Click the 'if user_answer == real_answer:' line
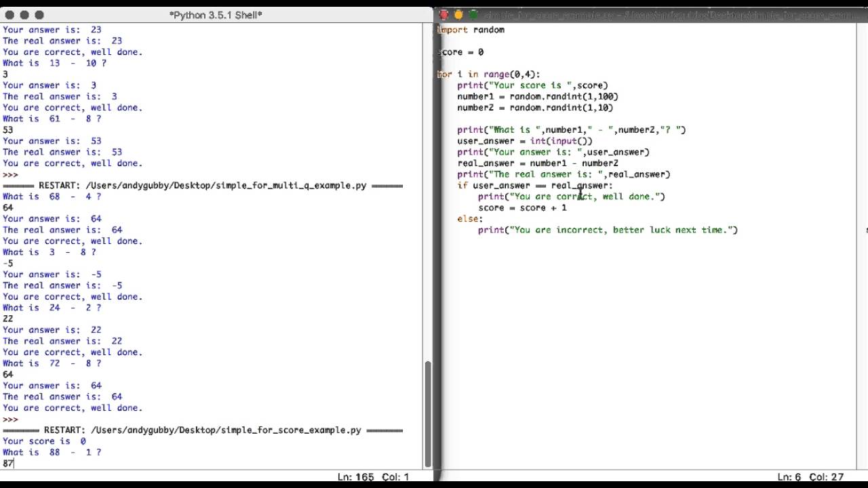Screen dimensions: 868x488 [x=534, y=186]
